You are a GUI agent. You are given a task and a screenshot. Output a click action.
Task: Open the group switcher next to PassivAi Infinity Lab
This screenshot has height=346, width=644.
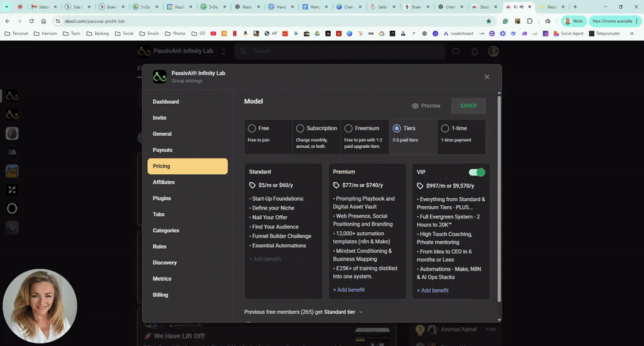tap(223, 52)
